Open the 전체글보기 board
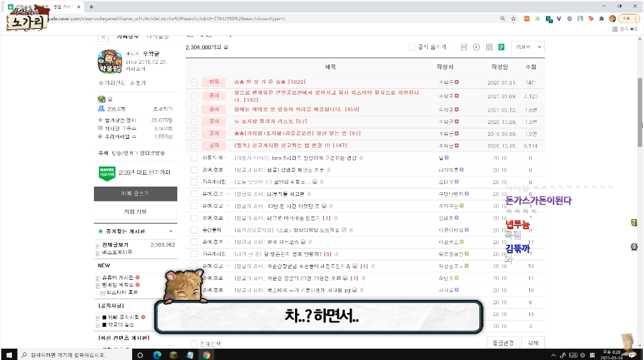The height and width of the screenshot is (360, 644). (115, 245)
